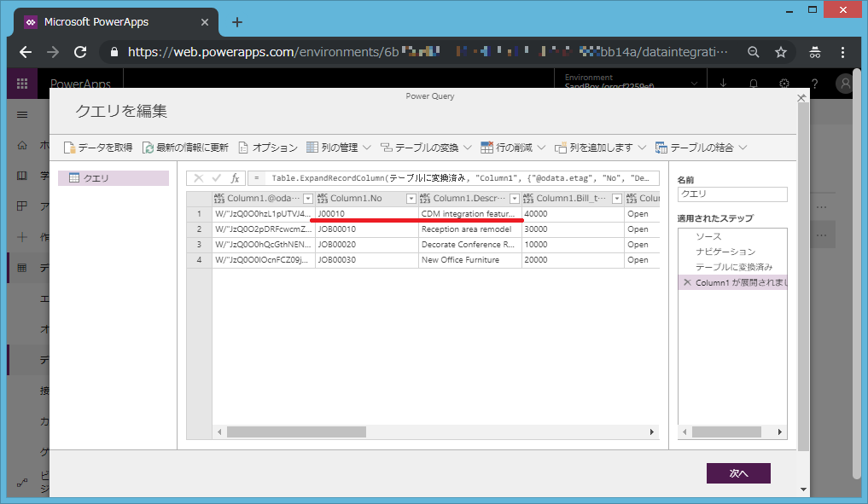Click data type icon of Column1.No header
The image size is (868, 504).
323,199
